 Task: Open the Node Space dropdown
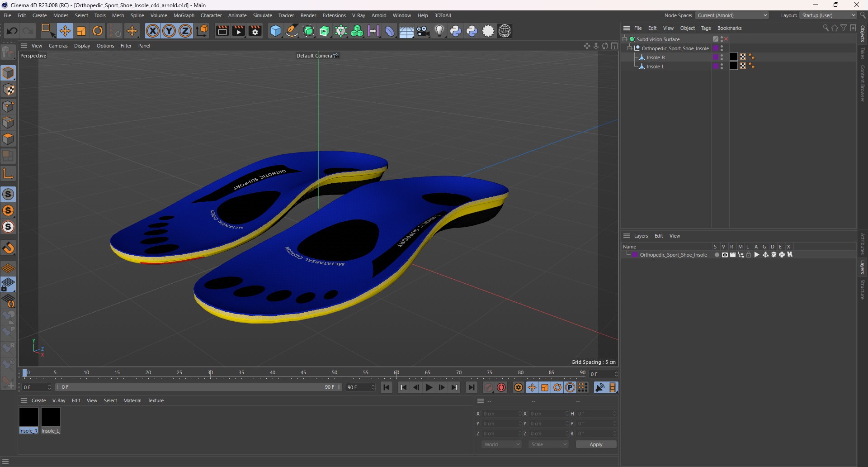click(x=731, y=15)
